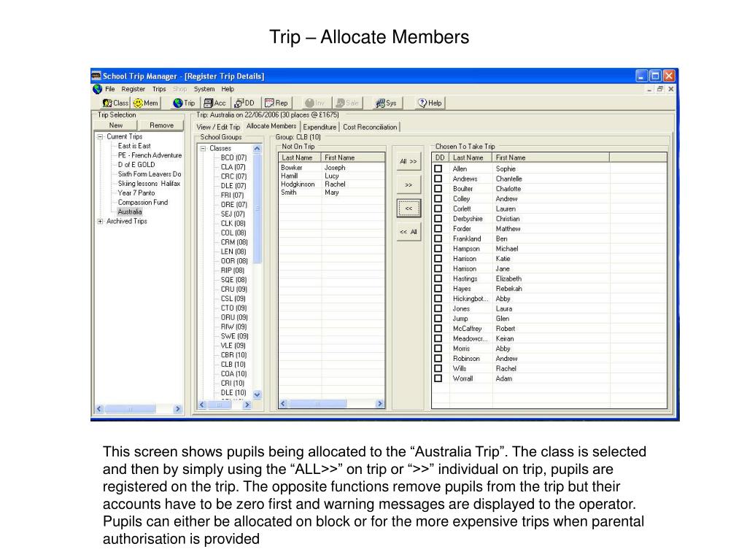Click the All >> button
Screen dimensions: 747x560
click(409, 161)
